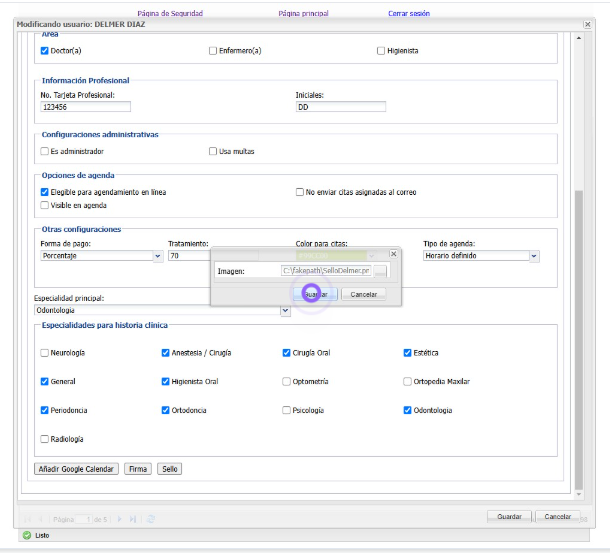Expand the Tipo de agenda dropdown

pos(534,256)
